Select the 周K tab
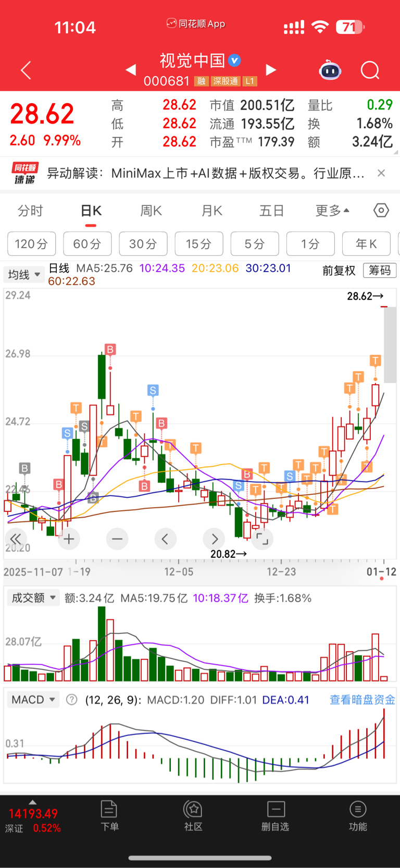Image resolution: width=400 pixels, height=868 pixels. tap(151, 211)
